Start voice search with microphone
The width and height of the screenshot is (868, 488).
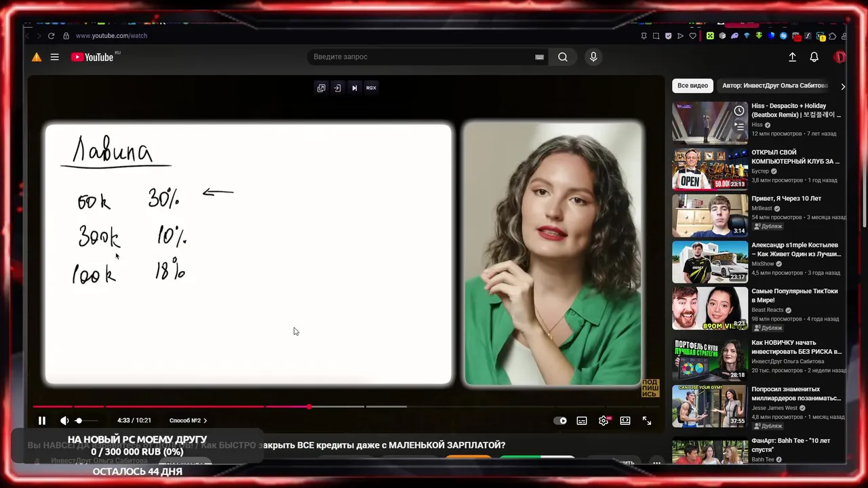coord(593,57)
